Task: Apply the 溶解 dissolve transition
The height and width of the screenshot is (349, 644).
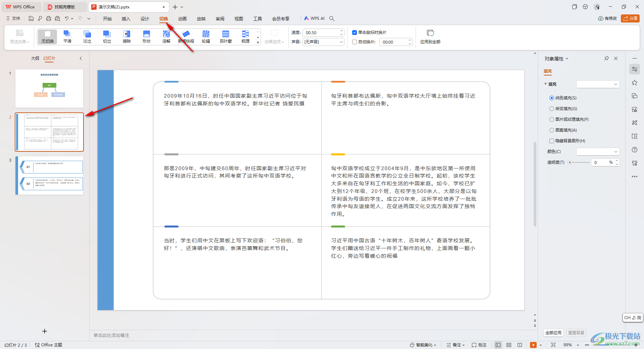Action: point(166,37)
